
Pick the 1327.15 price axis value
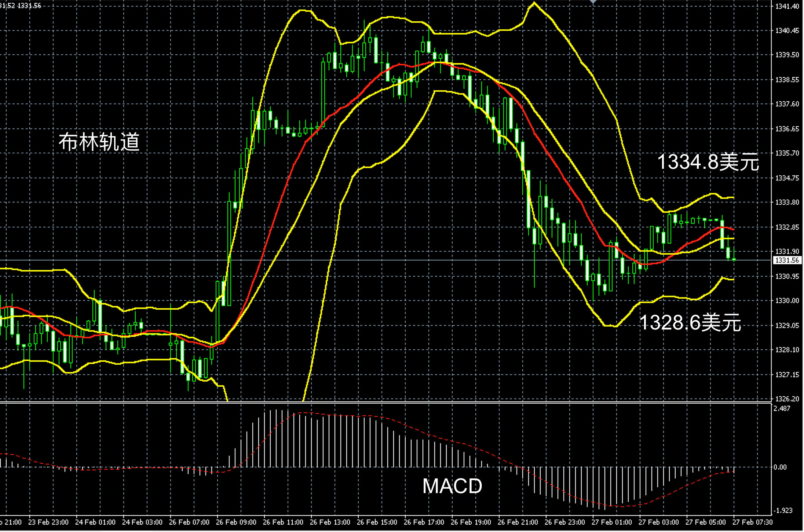point(787,375)
